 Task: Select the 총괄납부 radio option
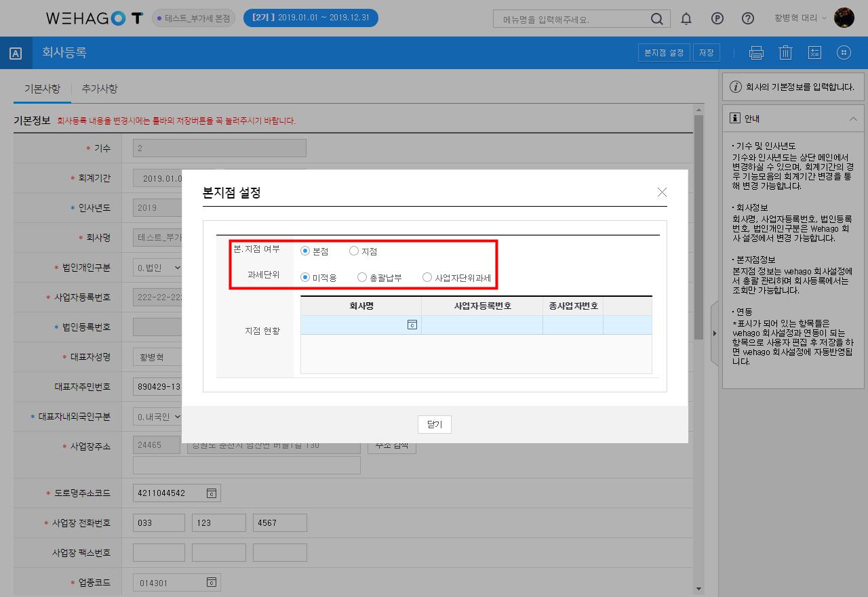point(362,277)
